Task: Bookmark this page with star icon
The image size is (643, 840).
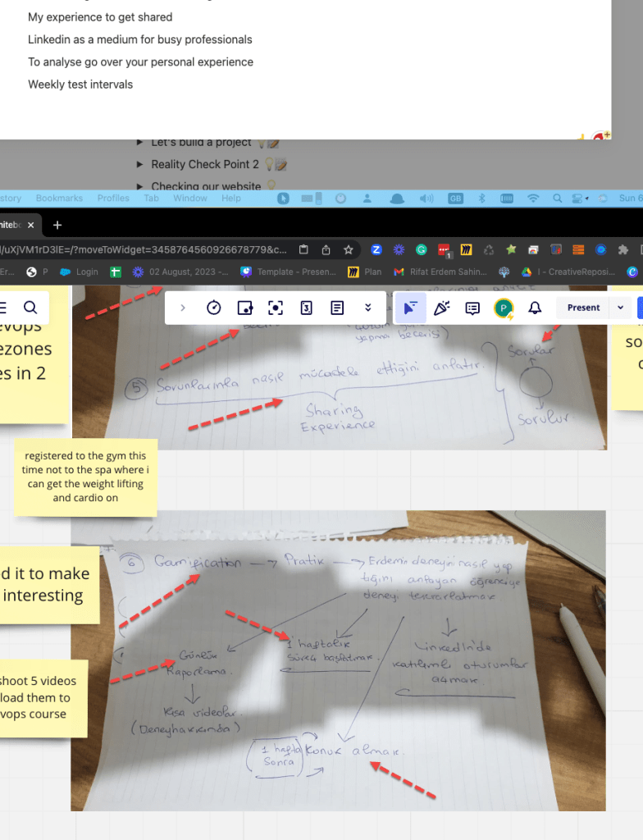Action: click(x=349, y=249)
